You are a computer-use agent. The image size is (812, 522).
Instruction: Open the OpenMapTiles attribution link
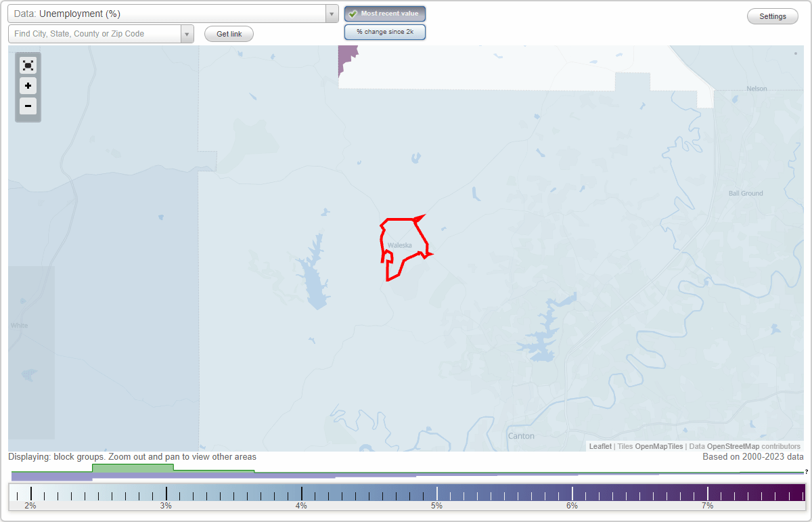pos(658,446)
